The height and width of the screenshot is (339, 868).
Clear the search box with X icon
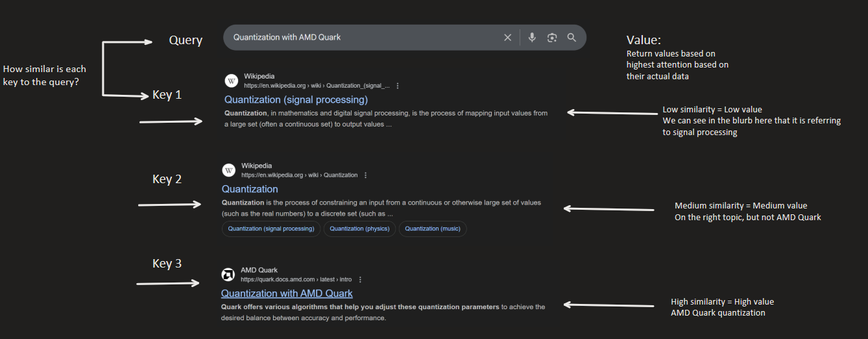(x=508, y=38)
